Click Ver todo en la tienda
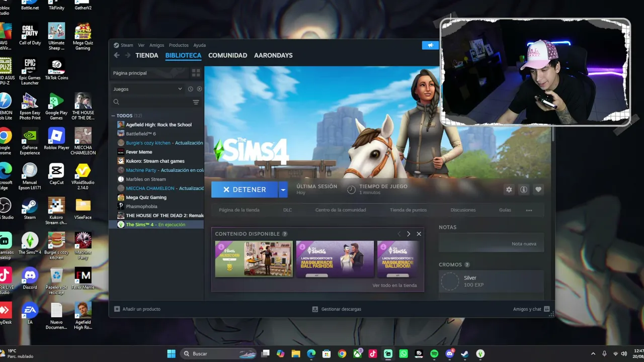Image resolution: width=644 pixels, height=362 pixels. click(394, 286)
